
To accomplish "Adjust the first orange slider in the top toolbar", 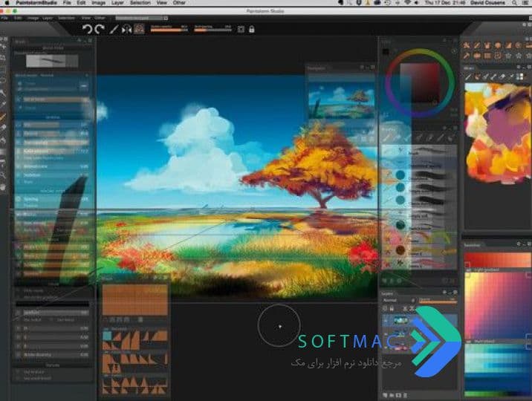I will (x=169, y=30).
